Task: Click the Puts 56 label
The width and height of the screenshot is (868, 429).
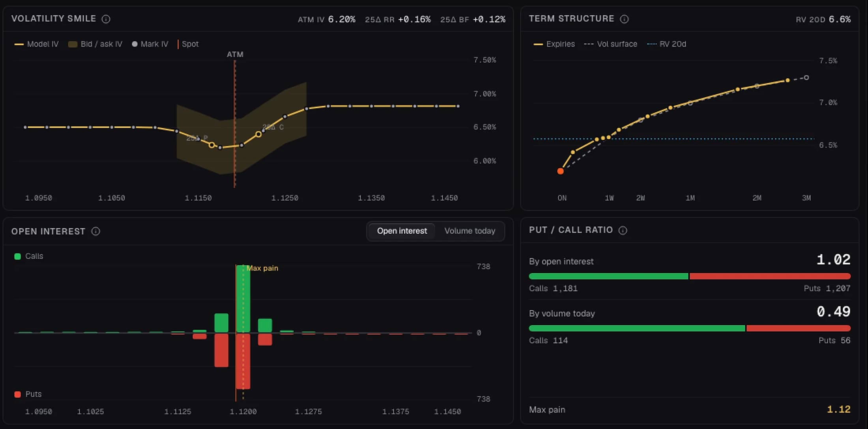Action: pyautogui.click(x=834, y=341)
